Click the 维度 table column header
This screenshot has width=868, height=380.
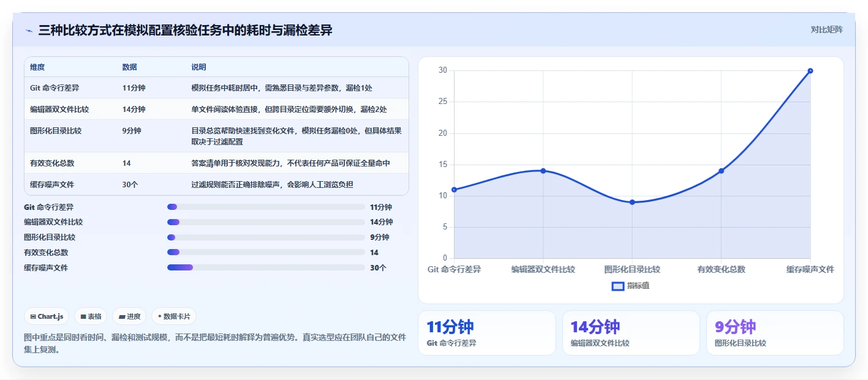pos(37,67)
